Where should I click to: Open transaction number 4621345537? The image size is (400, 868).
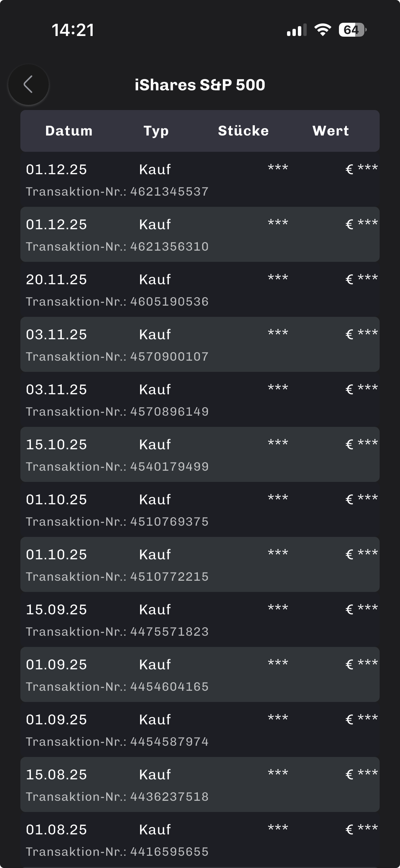click(200, 180)
